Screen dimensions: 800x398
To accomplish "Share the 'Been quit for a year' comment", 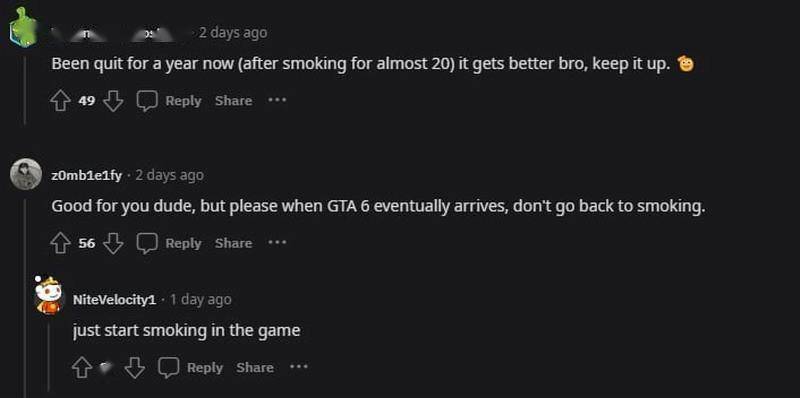I will pyautogui.click(x=233, y=101).
